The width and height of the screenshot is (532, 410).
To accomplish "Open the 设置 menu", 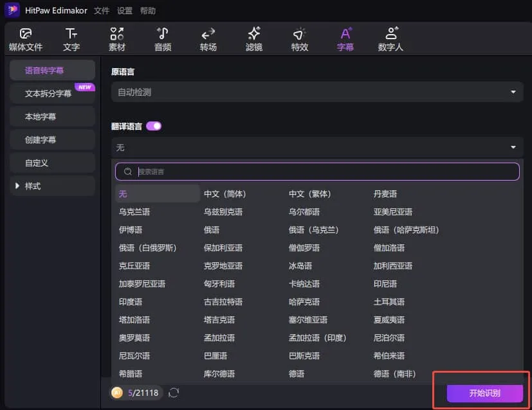I will tap(124, 10).
